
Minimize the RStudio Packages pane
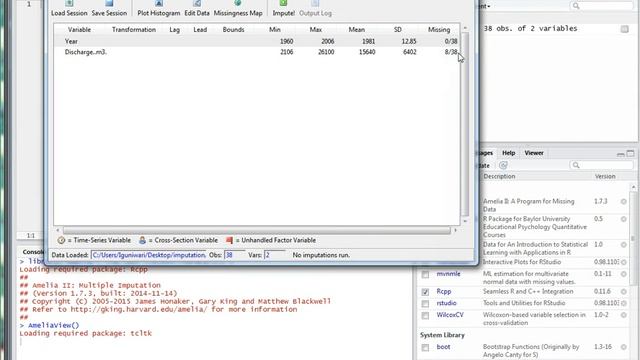pyautogui.click(x=620, y=154)
